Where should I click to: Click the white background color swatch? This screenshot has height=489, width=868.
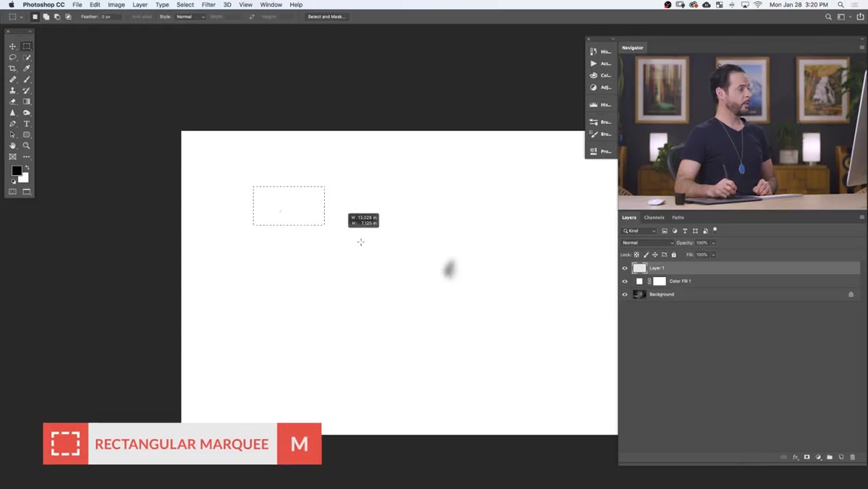[x=25, y=179]
